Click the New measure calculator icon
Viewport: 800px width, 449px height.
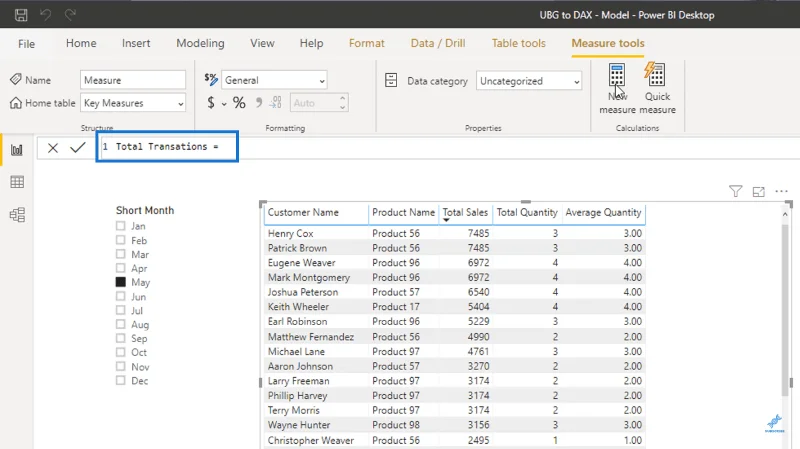point(617,75)
